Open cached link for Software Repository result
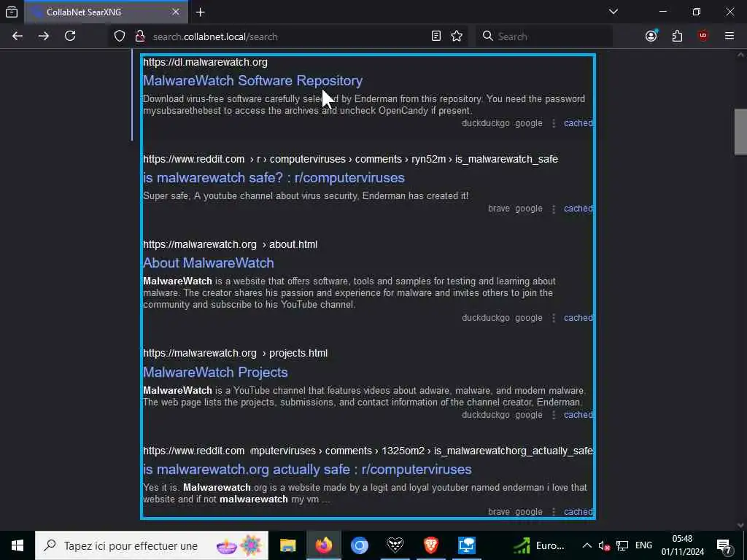Viewport: 747px width, 560px height. point(578,123)
